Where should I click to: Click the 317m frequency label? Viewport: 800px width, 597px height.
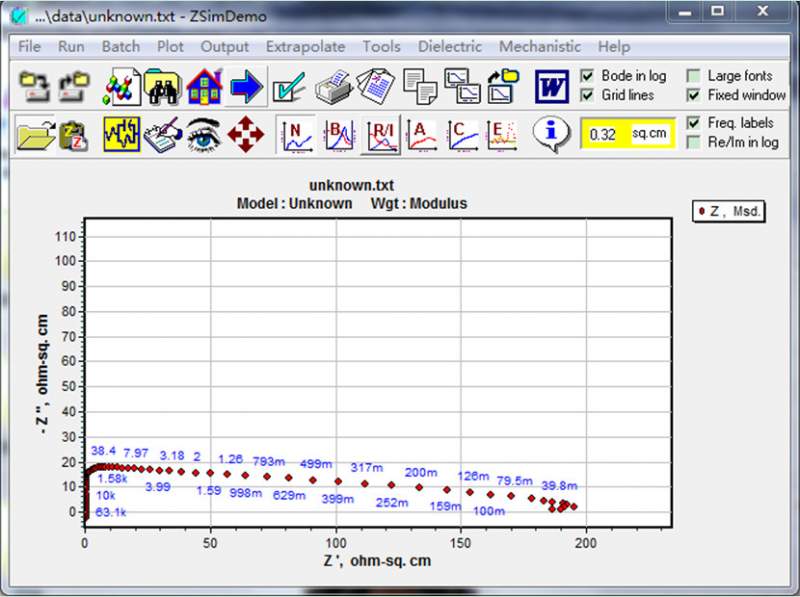366,467
